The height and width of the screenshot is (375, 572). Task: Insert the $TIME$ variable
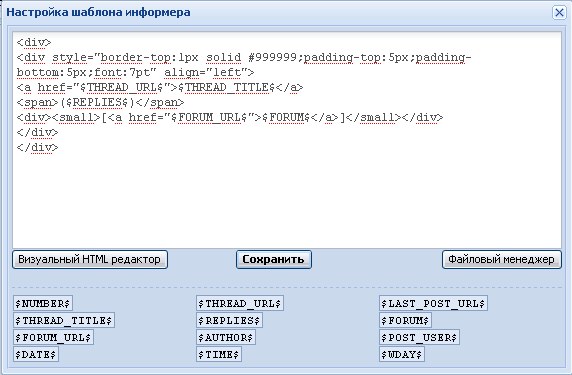[x=219, y=354]
